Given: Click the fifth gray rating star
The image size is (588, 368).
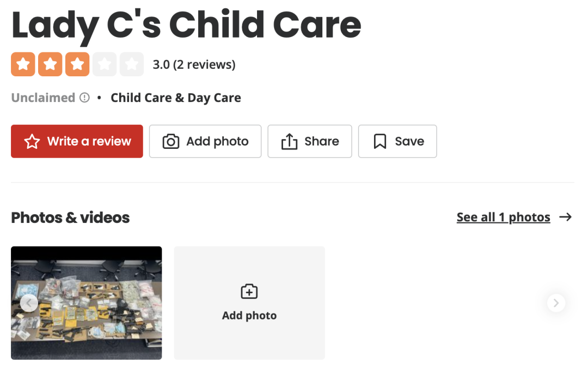Looking at the screenshot, I should point(132,64).
